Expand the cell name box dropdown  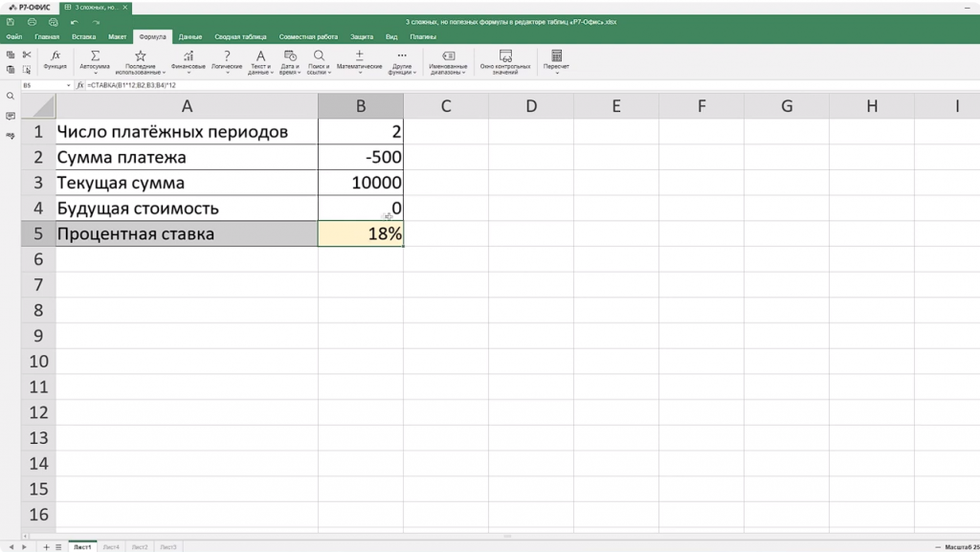(68, 85)
